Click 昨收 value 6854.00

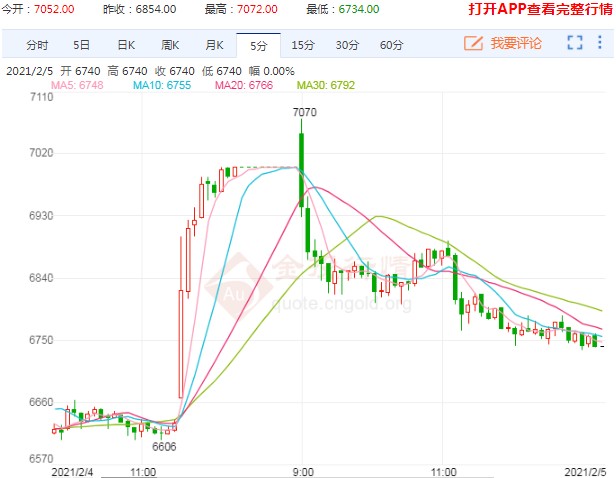click(156, 9)
